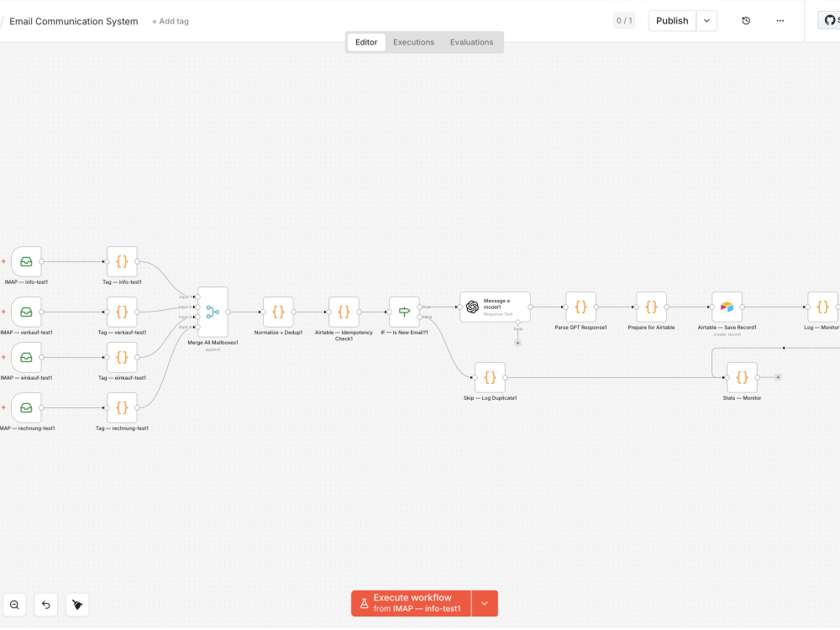The height and width of the screenshot is (630, 840).
Task: Click the GitHub star button
Action: 829,20
